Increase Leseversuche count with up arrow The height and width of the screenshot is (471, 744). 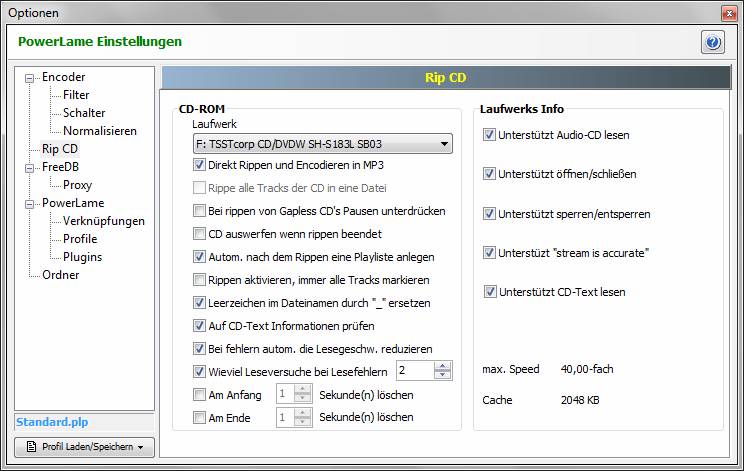pos(443,365)
